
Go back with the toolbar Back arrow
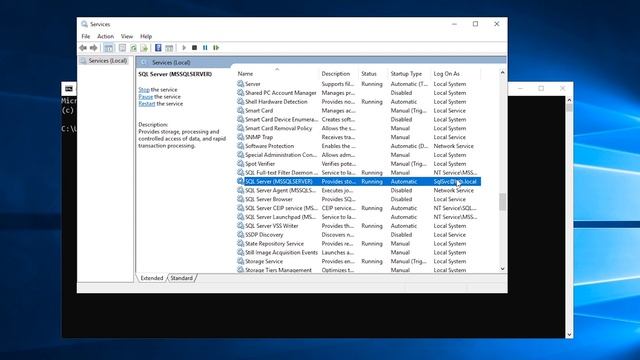point(83,48)
